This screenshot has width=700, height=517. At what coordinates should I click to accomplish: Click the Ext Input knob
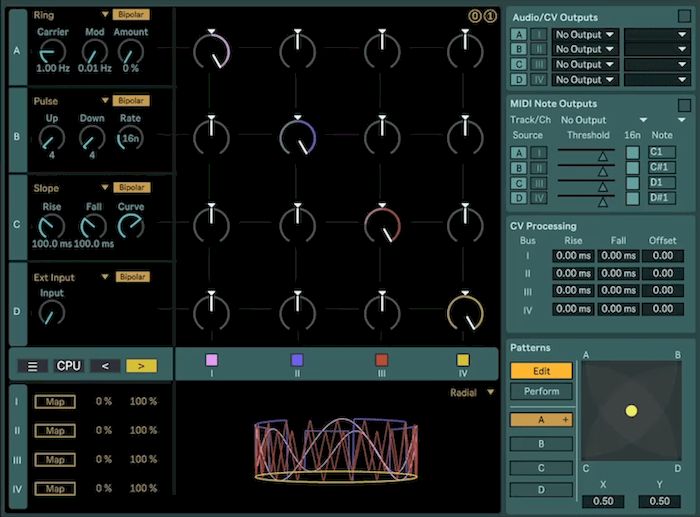click(51, 312)
